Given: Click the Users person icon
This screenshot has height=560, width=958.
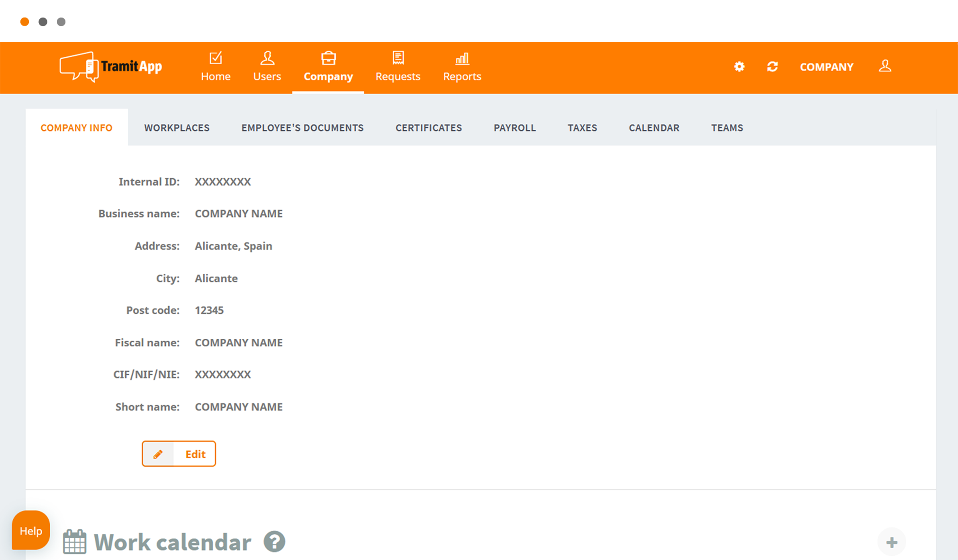Looking at the screenshot, I should [x=267, y=58].
